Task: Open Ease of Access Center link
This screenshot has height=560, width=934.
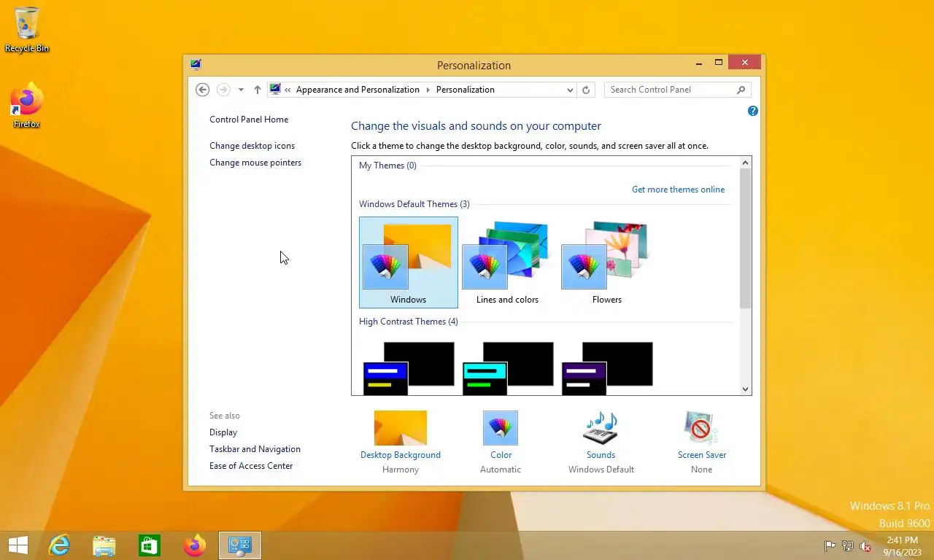Action: click(x=251, y=466)
